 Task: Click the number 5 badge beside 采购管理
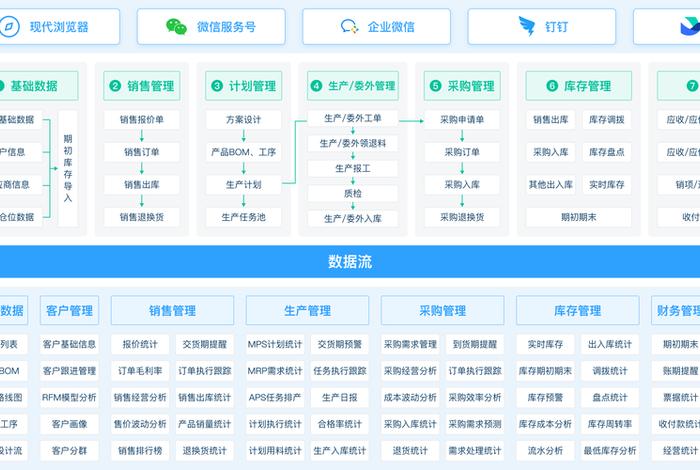pyautogui.click(x=435, y=86)
